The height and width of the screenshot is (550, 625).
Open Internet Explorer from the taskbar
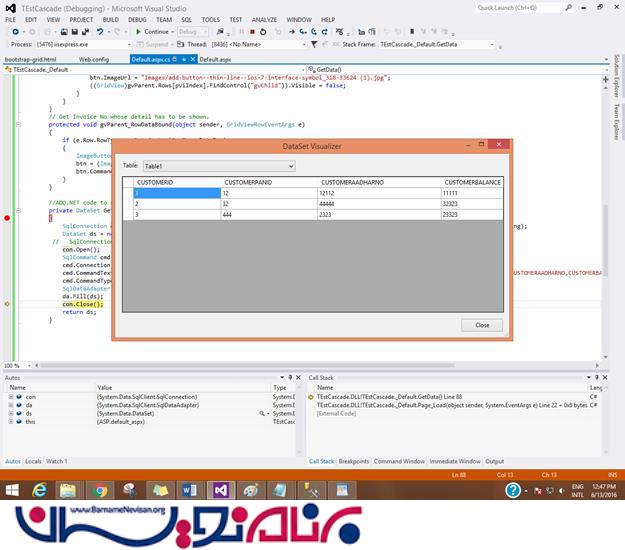click(x=41, y=489)
